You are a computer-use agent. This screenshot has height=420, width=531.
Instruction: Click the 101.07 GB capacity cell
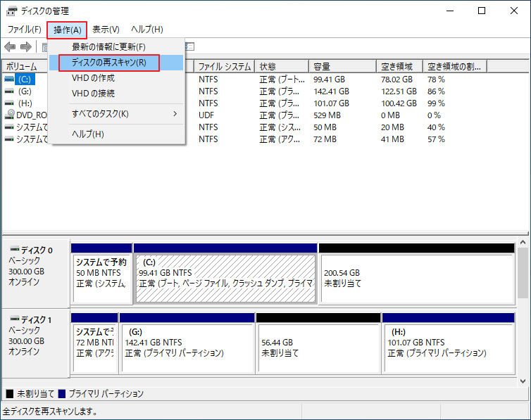pyautogui.click(x=331, y=103)
